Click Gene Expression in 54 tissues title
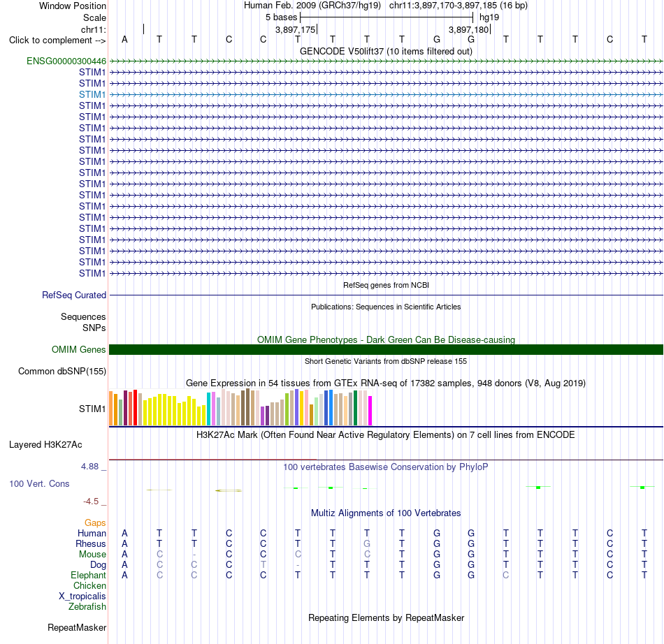Image resolution: width=664 pixels, height=644 pixels. click(x=386, y=383)
